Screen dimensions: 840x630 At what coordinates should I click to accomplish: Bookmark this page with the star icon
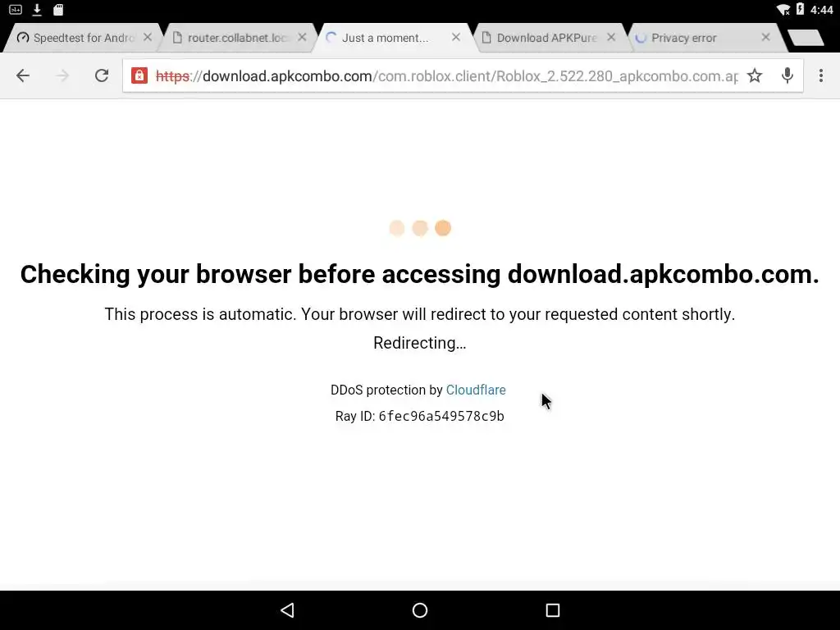[755, 75]
